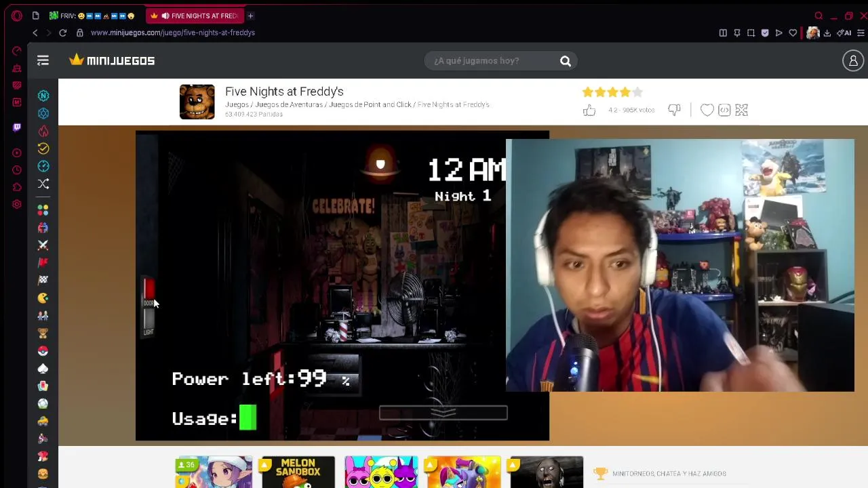Screen dimensions: 868x488
Task: Pick a random game shuffle icon
Action: [43, 184]
